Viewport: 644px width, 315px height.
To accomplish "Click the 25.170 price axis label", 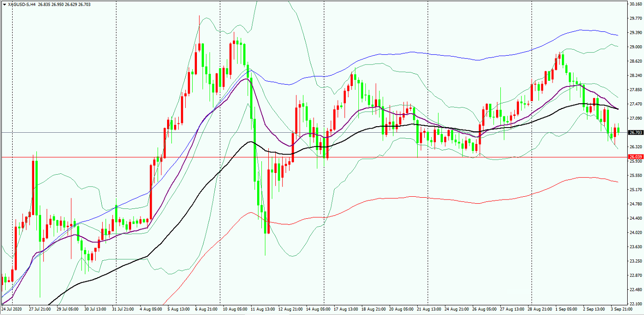I will coord(635,190).
